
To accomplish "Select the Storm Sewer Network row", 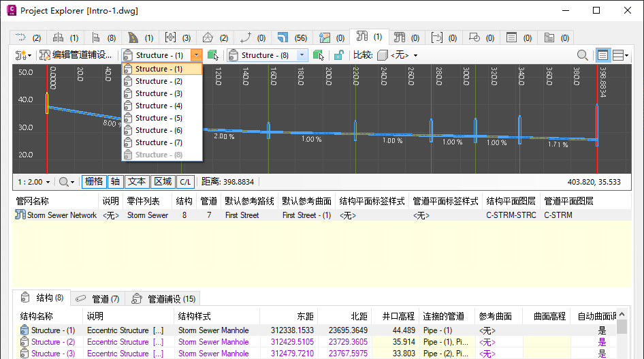I will (322, 215).
